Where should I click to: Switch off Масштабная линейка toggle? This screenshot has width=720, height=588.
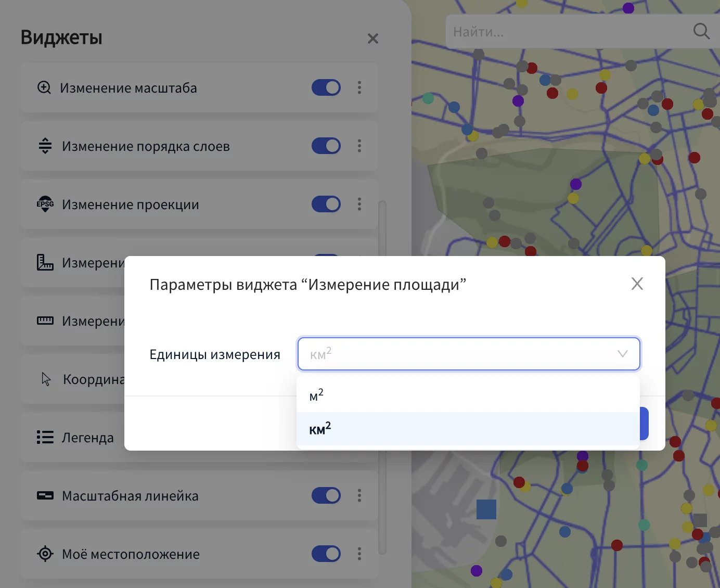[x=326, y=495]
